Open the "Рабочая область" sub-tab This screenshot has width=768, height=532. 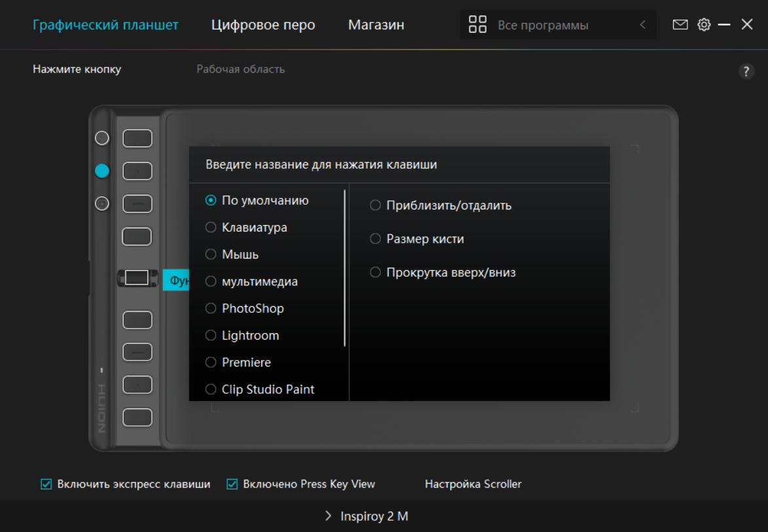(240, 69)
